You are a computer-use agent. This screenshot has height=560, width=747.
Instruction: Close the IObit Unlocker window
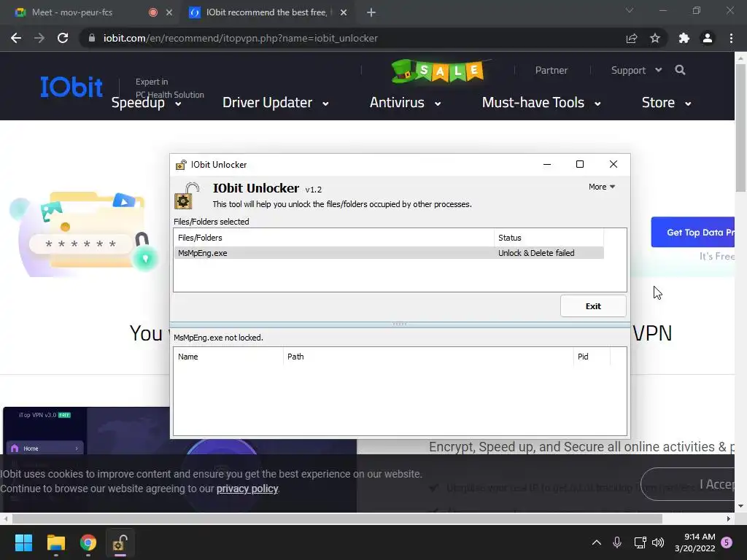(x=613, y=164)
